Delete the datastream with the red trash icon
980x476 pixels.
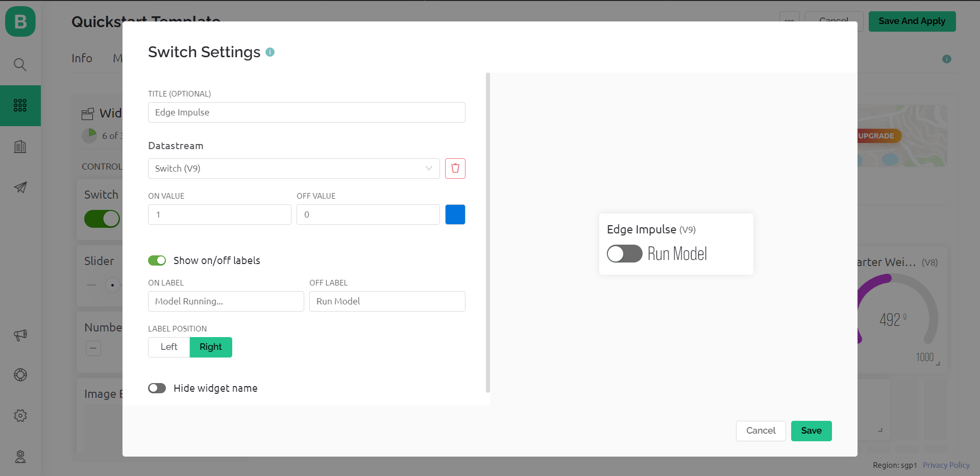[x=455, y=169]
